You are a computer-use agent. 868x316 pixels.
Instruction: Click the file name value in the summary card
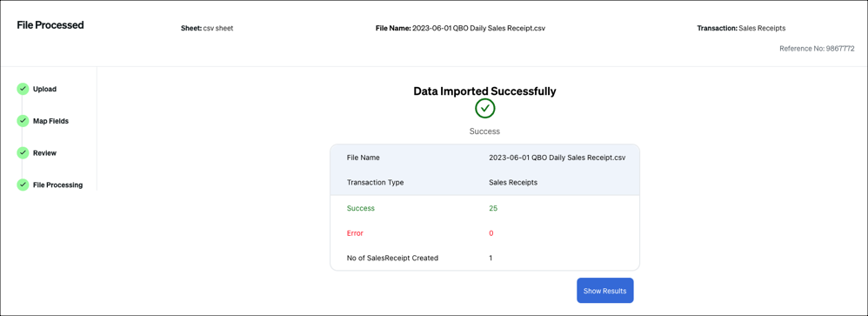tap(558, 158)
